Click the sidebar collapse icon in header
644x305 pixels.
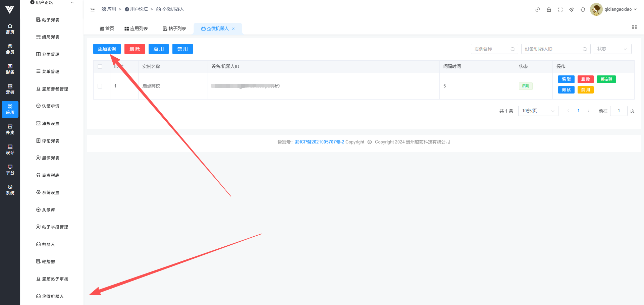click(93, 9)
